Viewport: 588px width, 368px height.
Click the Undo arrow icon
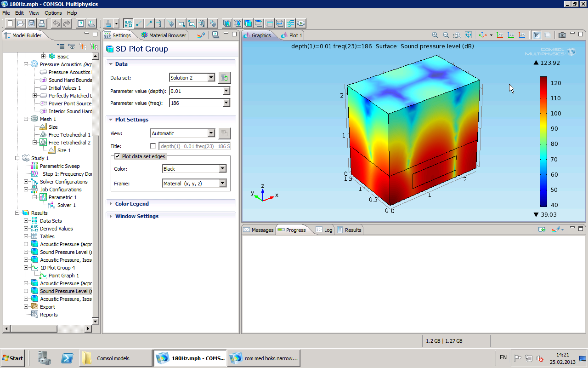[56, 23]
